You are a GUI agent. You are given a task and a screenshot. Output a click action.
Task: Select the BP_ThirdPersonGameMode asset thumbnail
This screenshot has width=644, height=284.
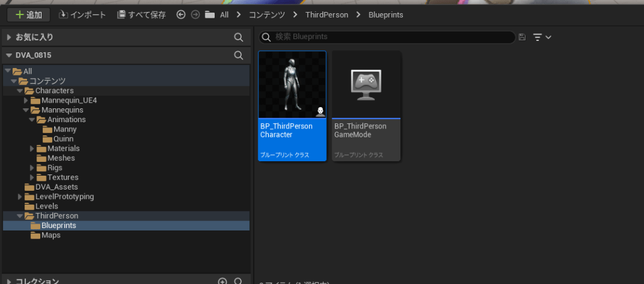[x=366, y=85]
